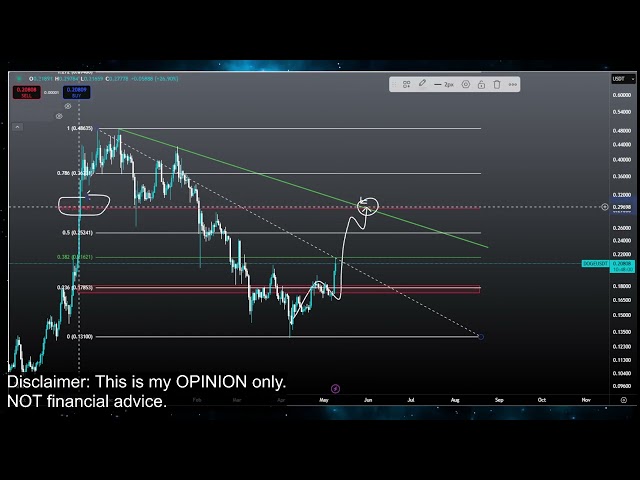Delete selected drawing with trash icon
Screen dimensions: 640x480
[x=497, y=84]
